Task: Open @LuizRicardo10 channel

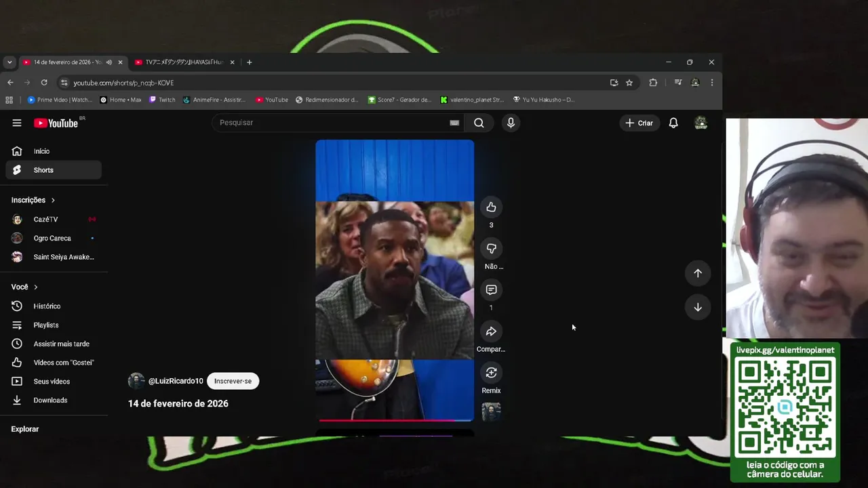Action: tap(176, 381)
